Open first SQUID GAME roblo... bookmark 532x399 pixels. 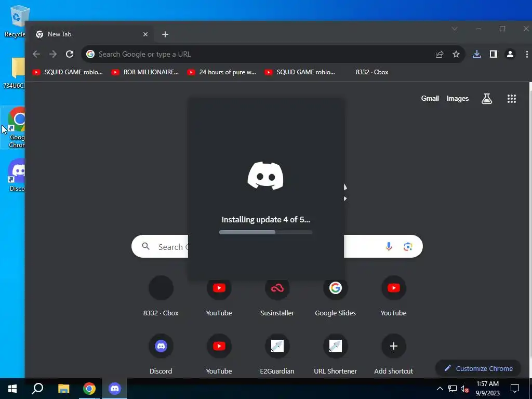(x=68, y=72)
